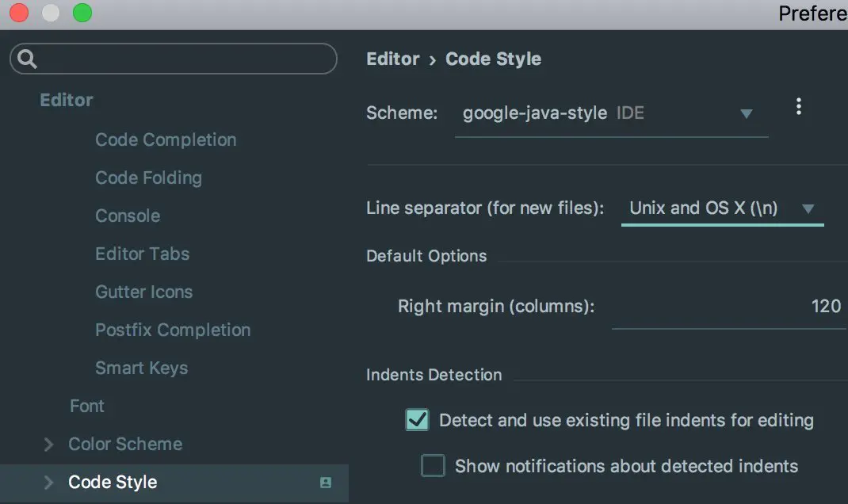848x504 pixels.
Task: Expand the Color Scheme tree node
Action: [49, 445]
